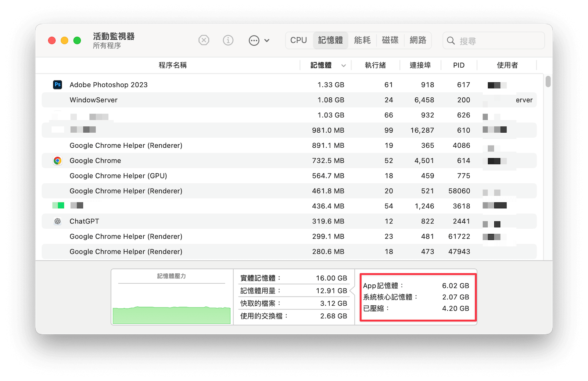The width and height of the screenshot is (588, 381).
Task: Sort by the 程序名稱 column header
Action: click(172, 65)
